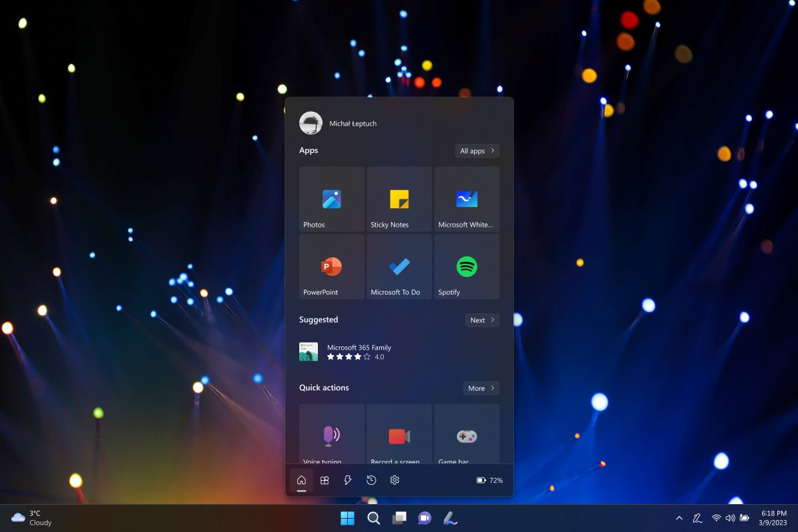The image size is (798, 532).
Task: Open the weather widget showing 3°C Cloudy
Action: pos(32,518)
